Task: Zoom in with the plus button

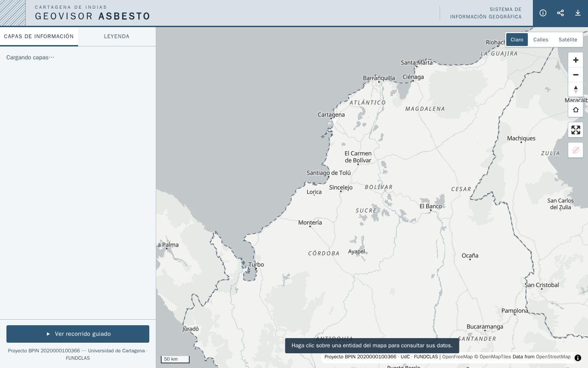Action: click(576, 60)
